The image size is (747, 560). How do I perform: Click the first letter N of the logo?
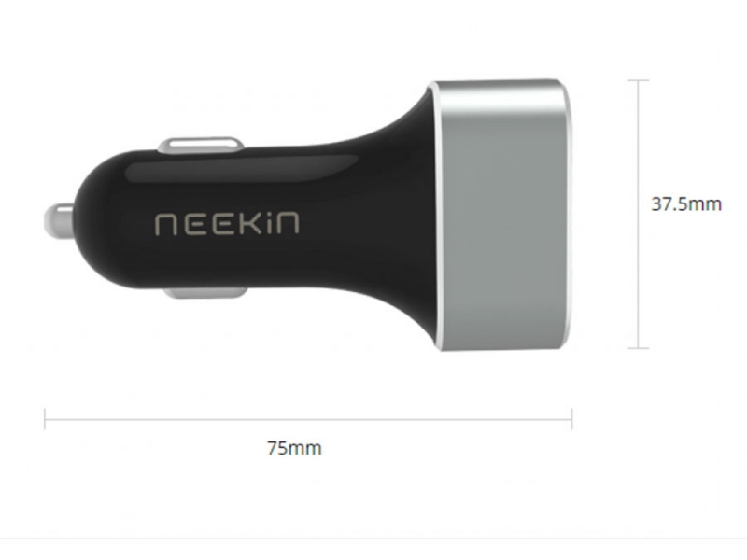(x=165, y=225)
